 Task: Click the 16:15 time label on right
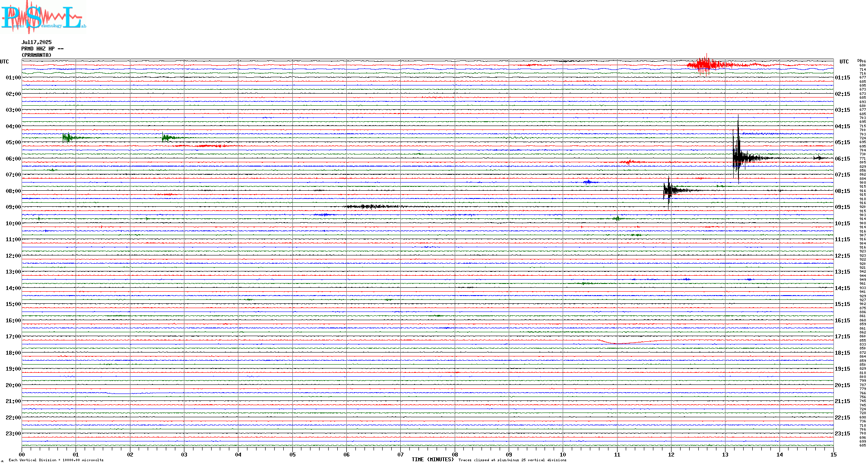[843, 321]
